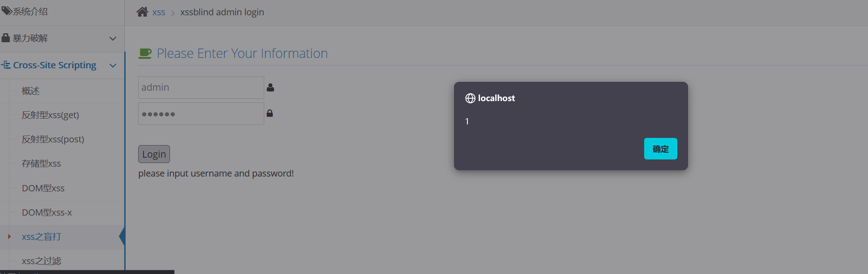Click the lock icon beside 暴力破解
The image size is (868, 274).
coord(6,38)
